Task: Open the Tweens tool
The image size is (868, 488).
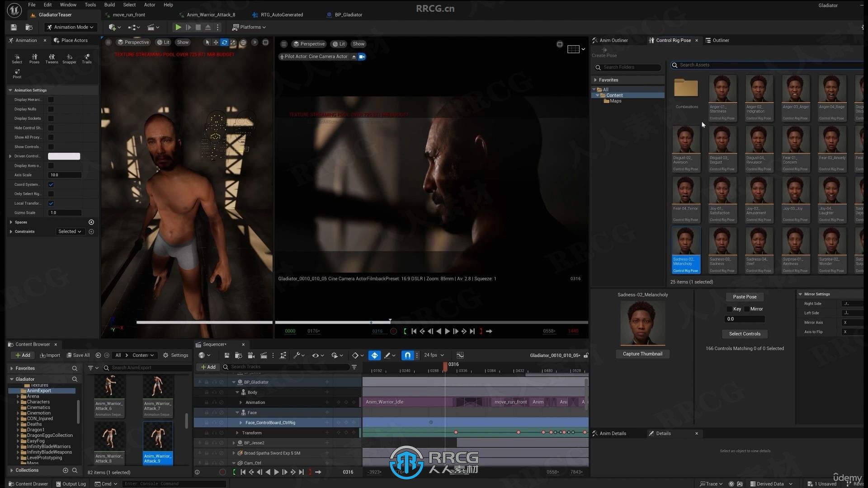Action: pos(52,59)
